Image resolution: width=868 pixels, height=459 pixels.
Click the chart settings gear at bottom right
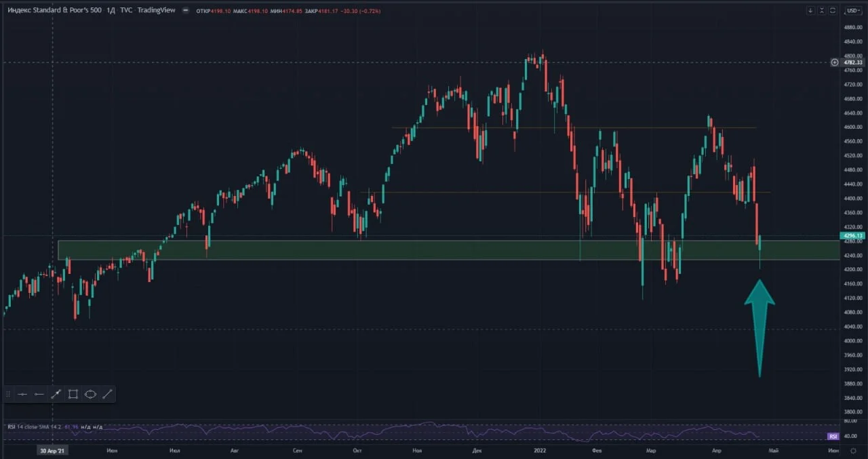click(854, 450)
